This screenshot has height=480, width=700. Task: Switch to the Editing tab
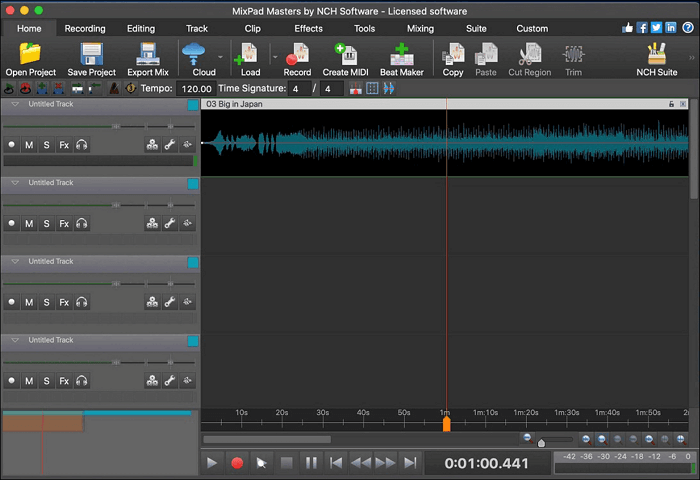pyautogui.click(x=141, y=29)
